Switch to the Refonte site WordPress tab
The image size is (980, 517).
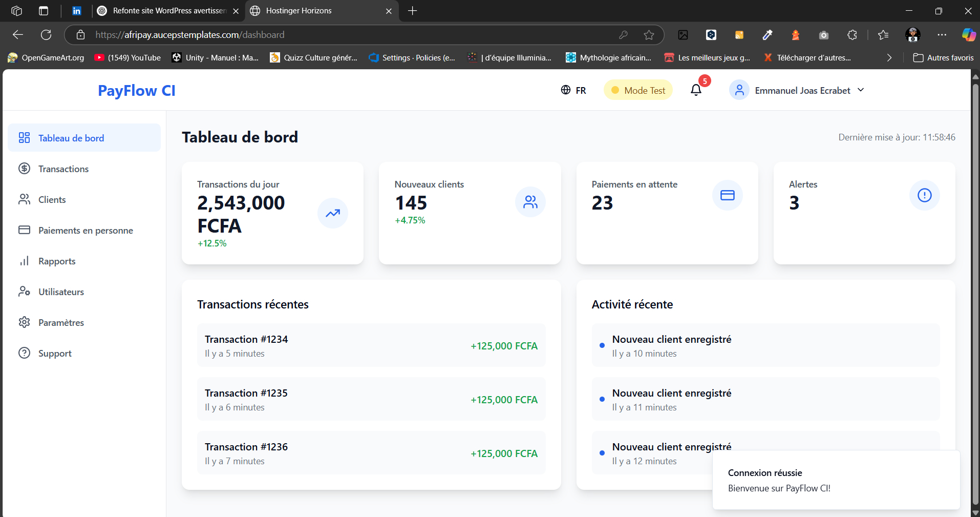(168, 11)
